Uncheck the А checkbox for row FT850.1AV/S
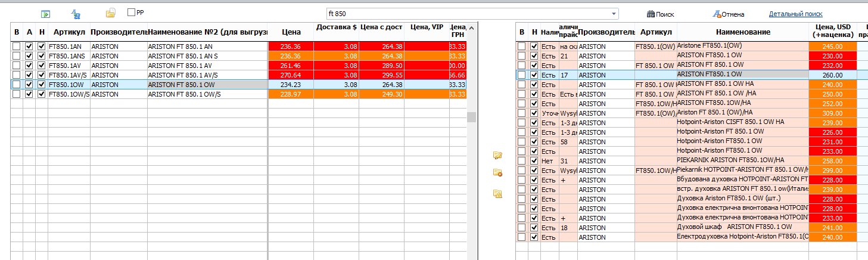 click(29, 75)
